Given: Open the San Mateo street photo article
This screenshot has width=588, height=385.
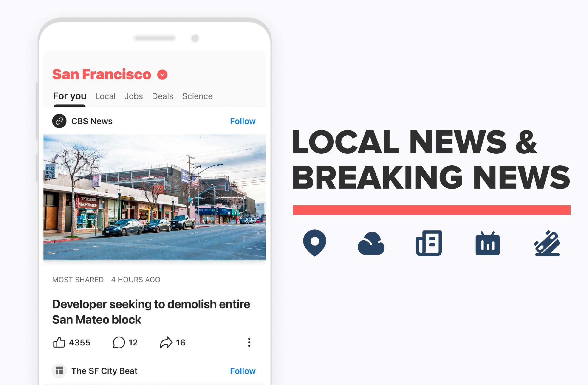Looking at the screenshot, I should (x=155, y=197).
